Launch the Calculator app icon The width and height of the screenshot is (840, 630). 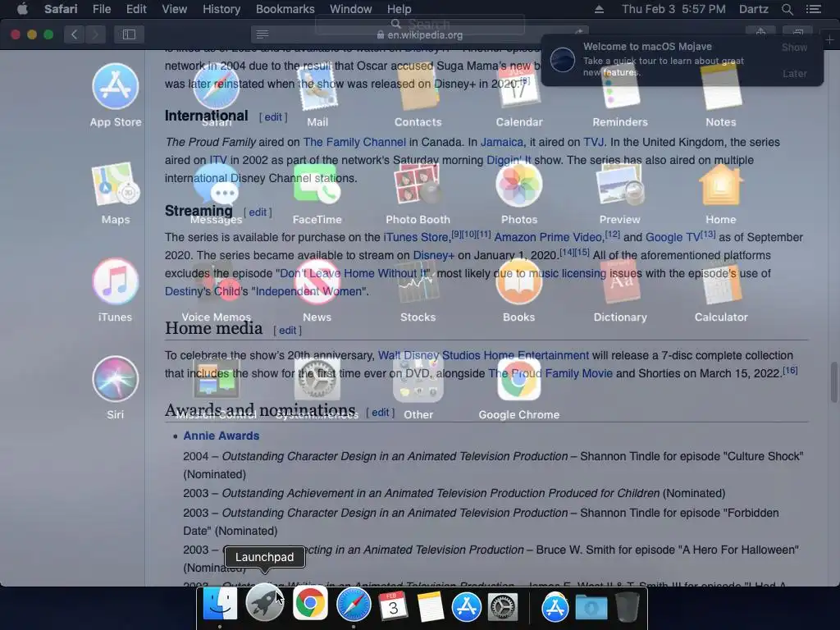(721, 282)
